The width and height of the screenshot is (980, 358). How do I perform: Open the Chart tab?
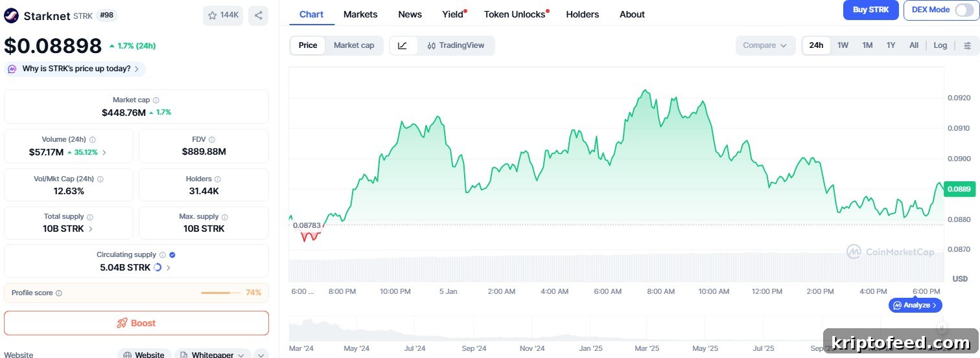click(x=312, y=14)
